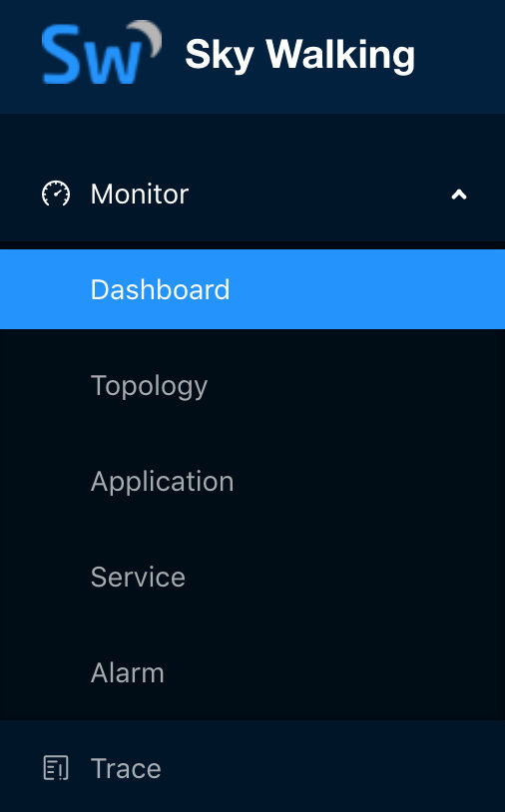Click the Monitor section label
The width and height of the screenshot is (505, 812).
point(140,195)
